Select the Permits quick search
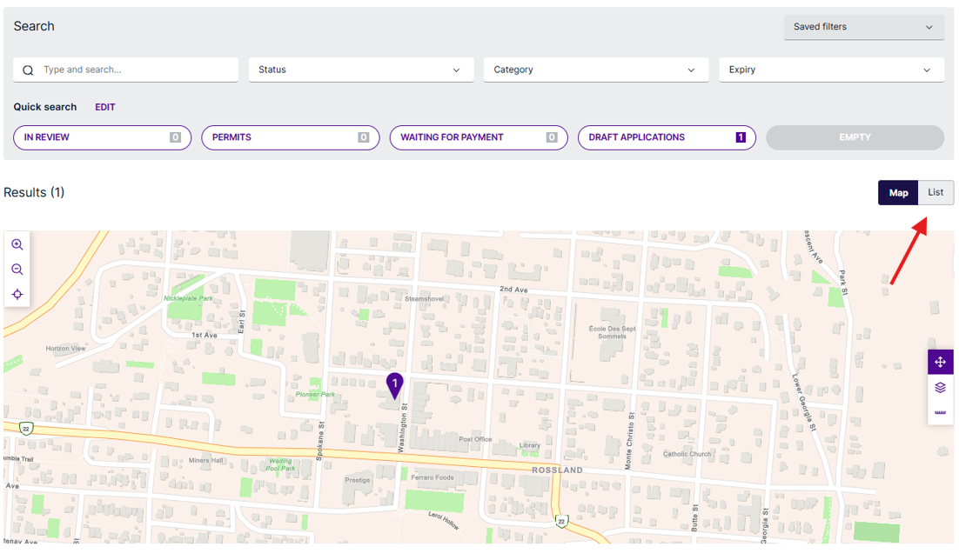The height and width of the screenshot is (560, 959). pyautogui.click(x=290, y=137)
